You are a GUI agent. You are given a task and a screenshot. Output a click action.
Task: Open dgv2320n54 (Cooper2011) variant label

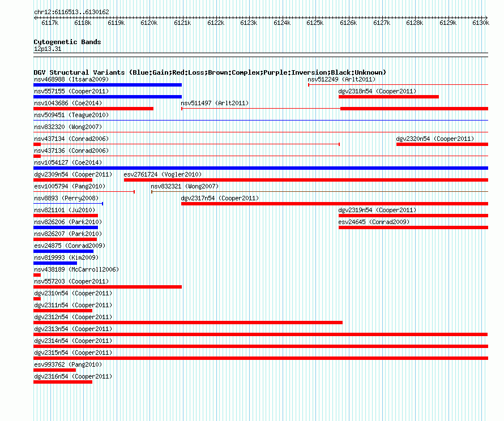435,139
